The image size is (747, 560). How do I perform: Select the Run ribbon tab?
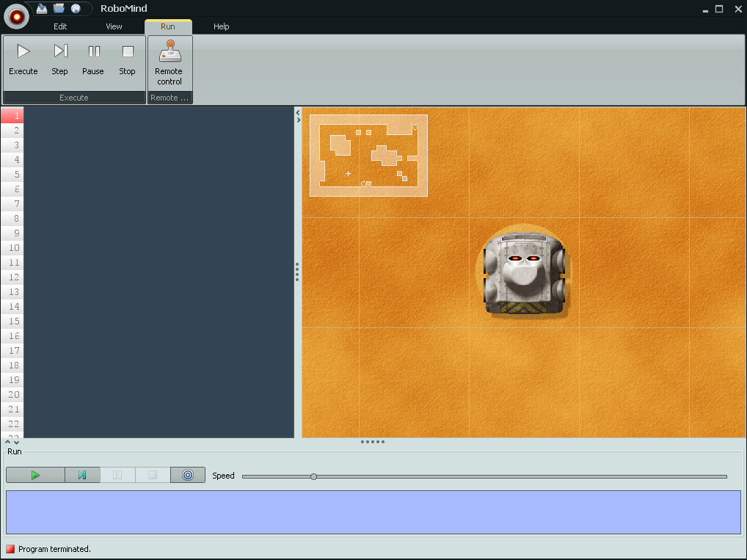point(168,26)
